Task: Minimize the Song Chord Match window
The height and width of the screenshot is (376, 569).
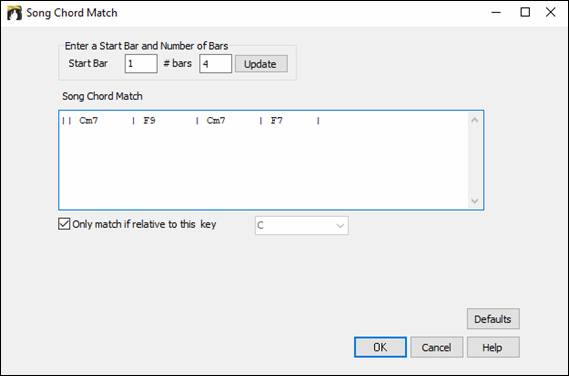Action: pos(496,12)
